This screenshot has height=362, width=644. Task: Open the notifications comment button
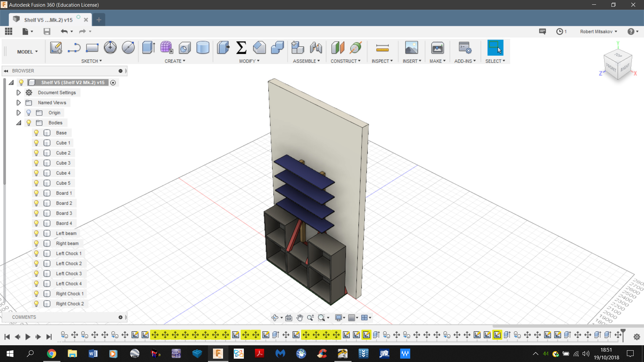click(542, 32)
